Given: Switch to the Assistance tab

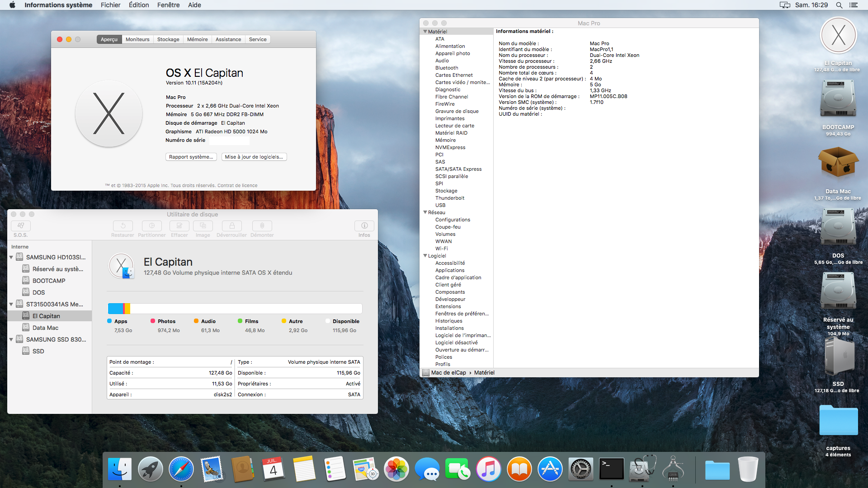Looking at the screenshot, I should (x=228, y=39).
